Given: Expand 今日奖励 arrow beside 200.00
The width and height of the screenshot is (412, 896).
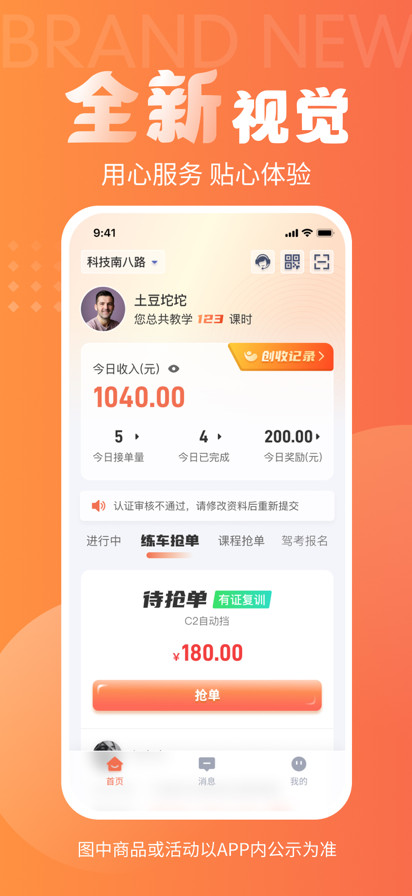Looking at the screenshot, I should (318, 437).
